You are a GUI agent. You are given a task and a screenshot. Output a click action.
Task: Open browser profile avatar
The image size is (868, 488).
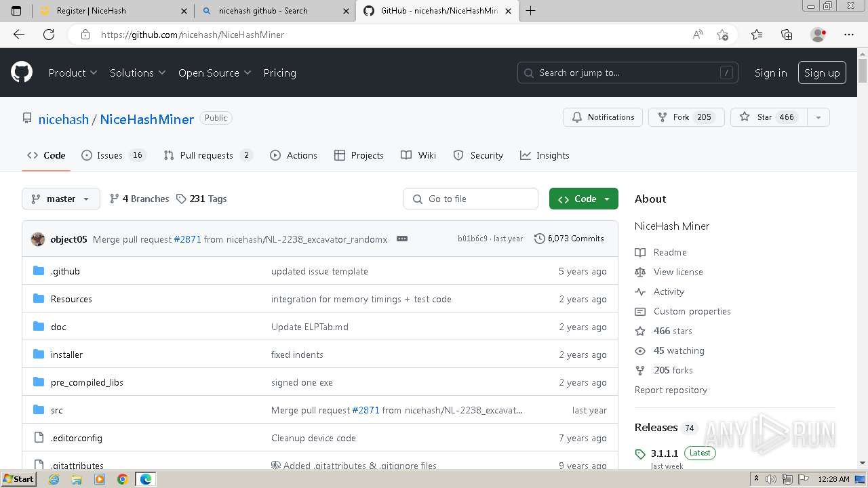click(x=818, y=35)
